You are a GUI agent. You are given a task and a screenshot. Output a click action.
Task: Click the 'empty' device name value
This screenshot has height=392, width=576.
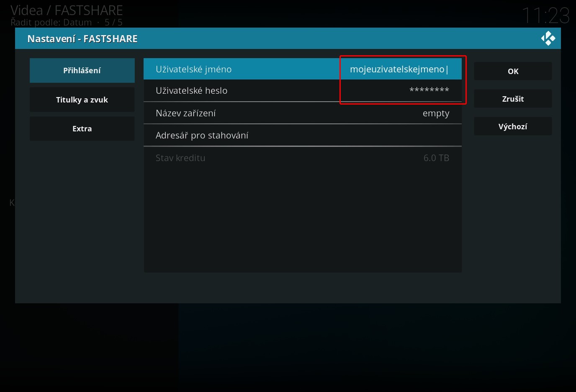pos(436,113)
